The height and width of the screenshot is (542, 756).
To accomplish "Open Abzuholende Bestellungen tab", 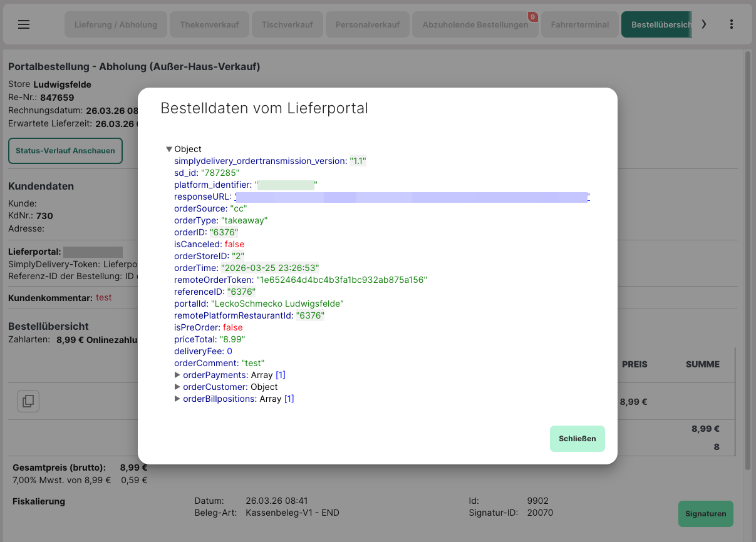I will click(475, 25).
